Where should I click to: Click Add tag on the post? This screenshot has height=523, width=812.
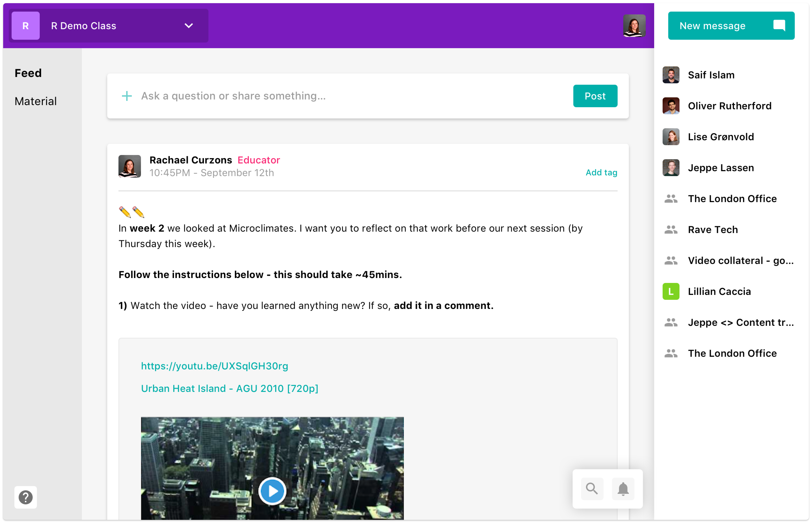[601, 173]
